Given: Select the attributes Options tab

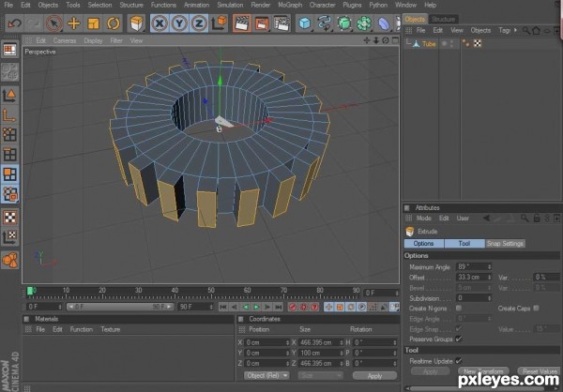Looking at the screenshot, I should pos(424,244).
